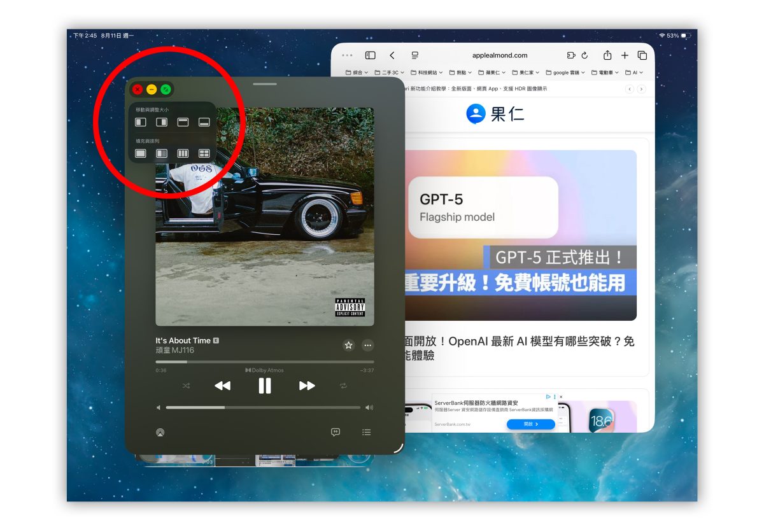Expand the 電動車 bookmarks folder
Screen dimensions: 764x532
605,73
